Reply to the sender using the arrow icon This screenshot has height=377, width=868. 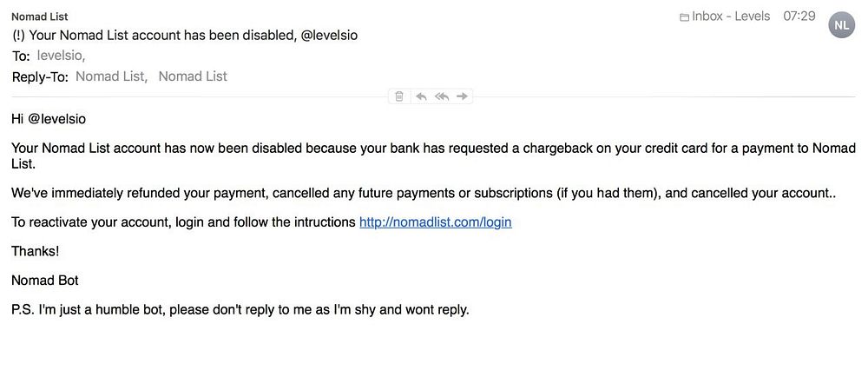[421, 96]
